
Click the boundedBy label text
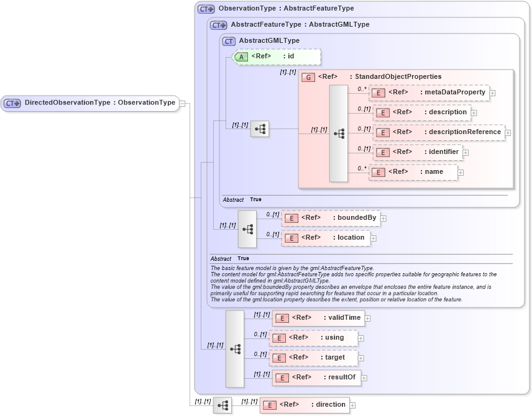click(x=357, y=218)
